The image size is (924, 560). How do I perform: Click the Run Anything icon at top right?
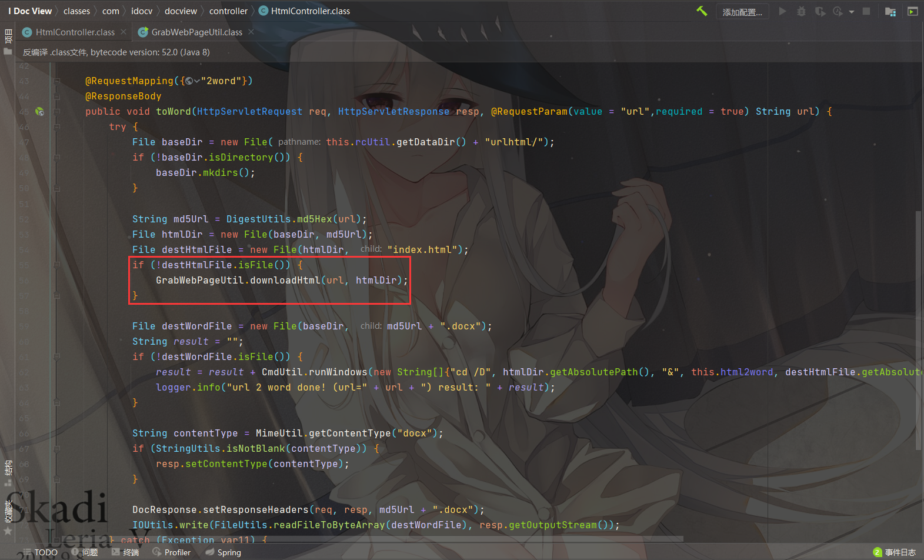coord(912,11)
